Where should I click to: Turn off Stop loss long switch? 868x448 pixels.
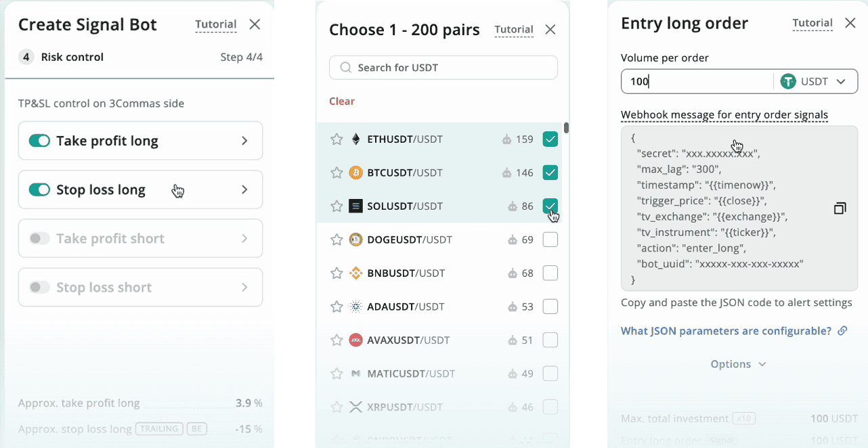(39, 189)
